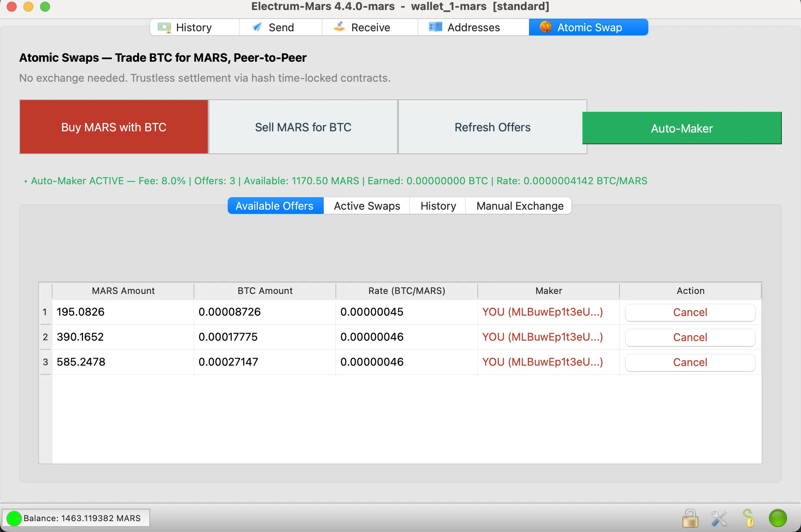This screenshot has height=532, width=801.
Task: Click Refresh Offers
Action: [x=492, y=127]
